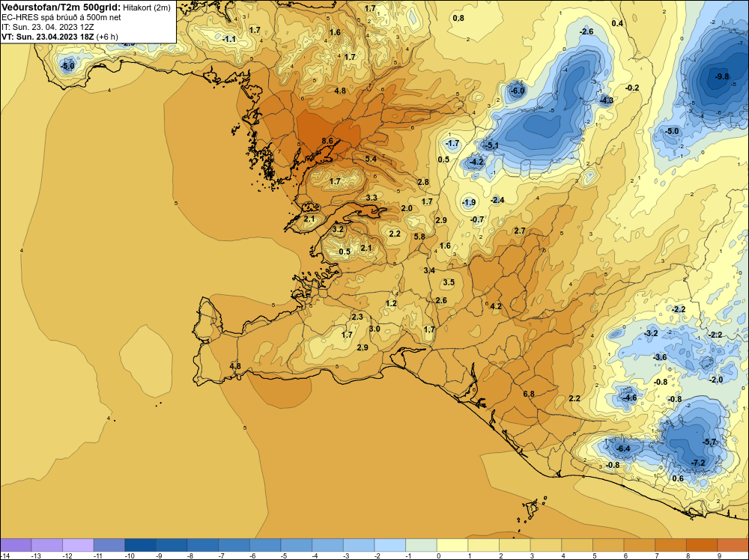Click the valid time "VT: Sun. 23.04.2023 18Z"
This screenshot has width=749, height=560.
tap(48, 37)
